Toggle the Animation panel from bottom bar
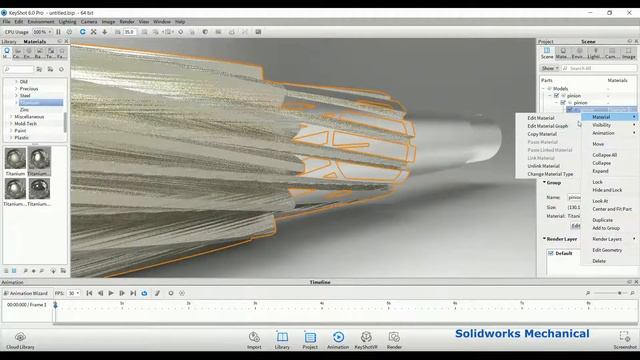The width and height of the screenshot is (640, 360). [x=338, y=340]
